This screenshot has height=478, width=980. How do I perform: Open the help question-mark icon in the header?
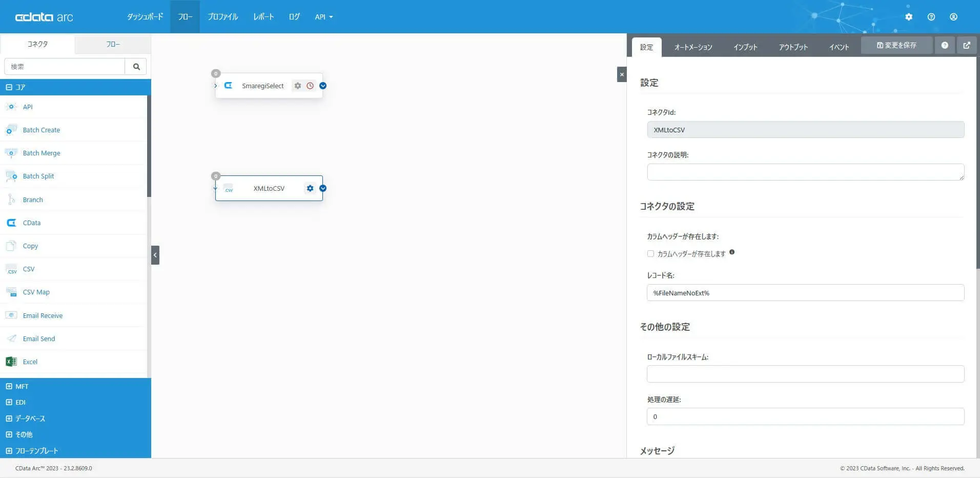pyautogui.click(x=931, y=16)
